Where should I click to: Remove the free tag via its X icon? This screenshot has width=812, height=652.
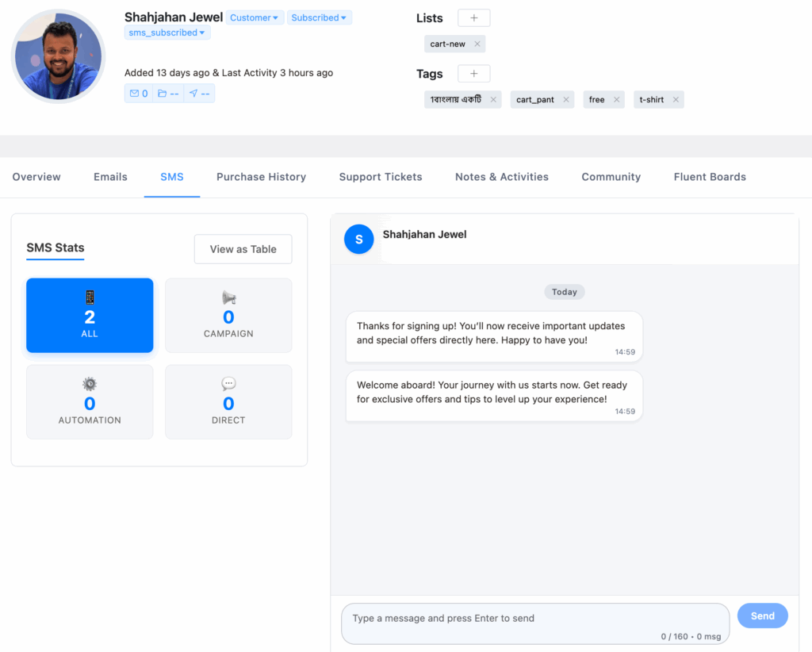pyautogui.click(x=617, y=99)
